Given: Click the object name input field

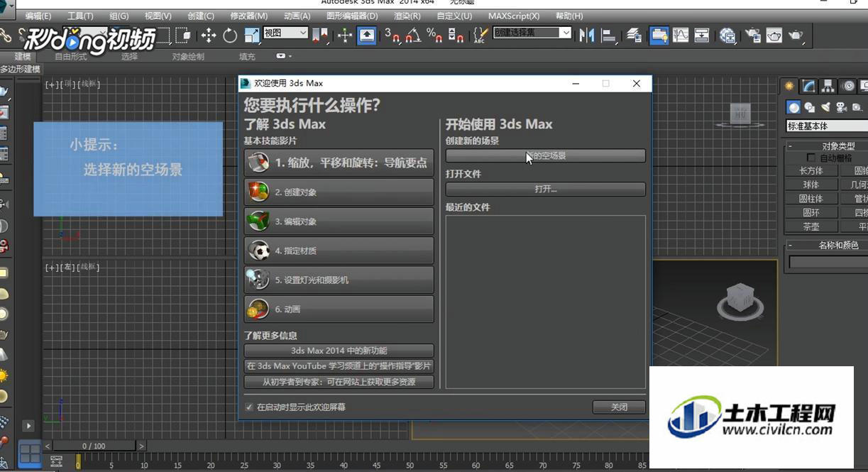Looking at the screenshot, I should pos(828,262).
